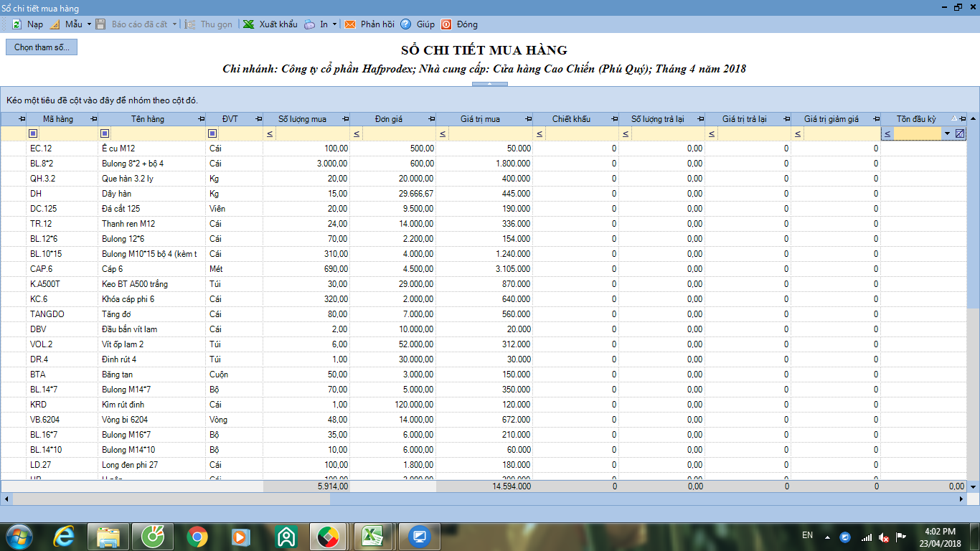Sort by Giá trị mua column header
The height and width of the screenshot is (551, 980).
(x=481, y=119)
